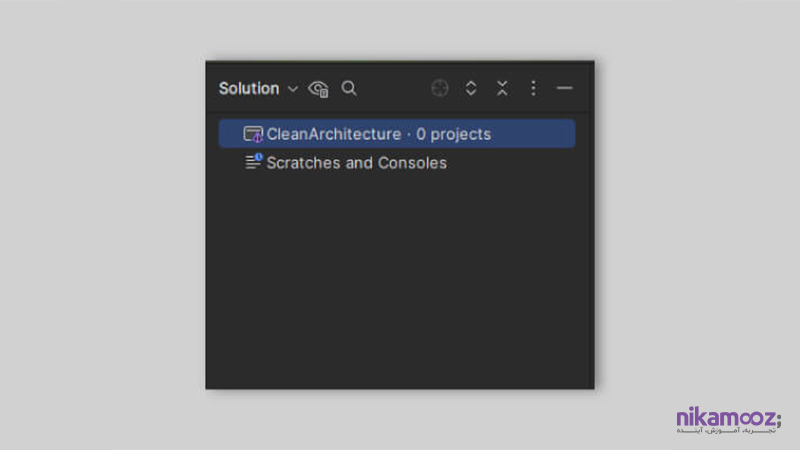The width and height of the screenshot is (800, 450).
Task: Click the chevron arrow beside Solution
Action: [x=293, y=89]
